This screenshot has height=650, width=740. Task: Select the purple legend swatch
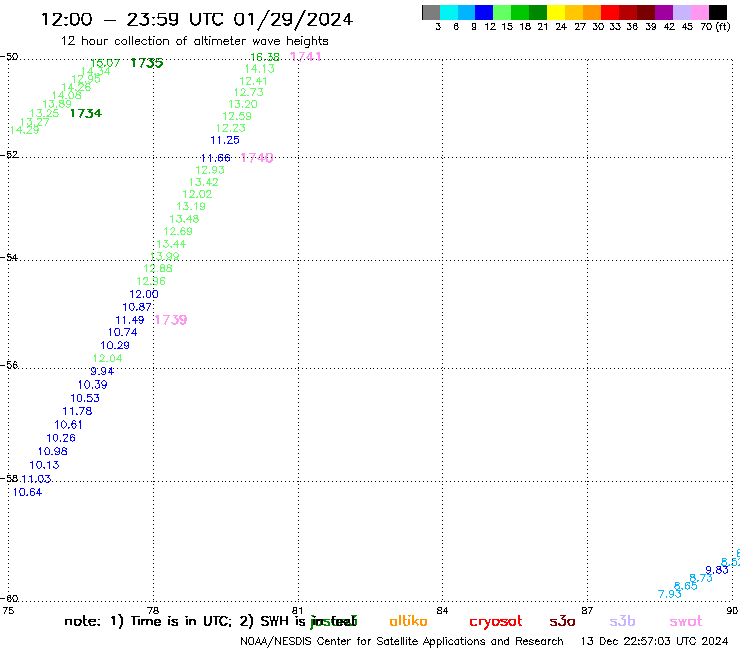[x=664, y=12]
